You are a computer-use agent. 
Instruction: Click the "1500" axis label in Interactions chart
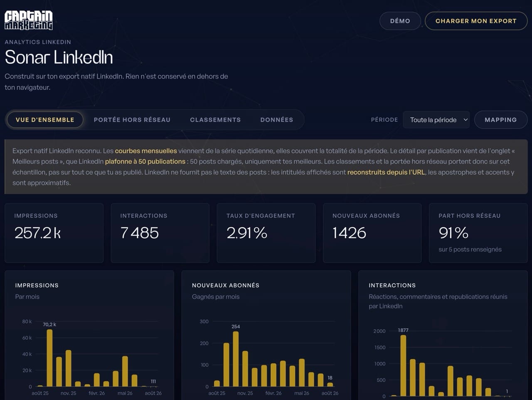(380, 347)
